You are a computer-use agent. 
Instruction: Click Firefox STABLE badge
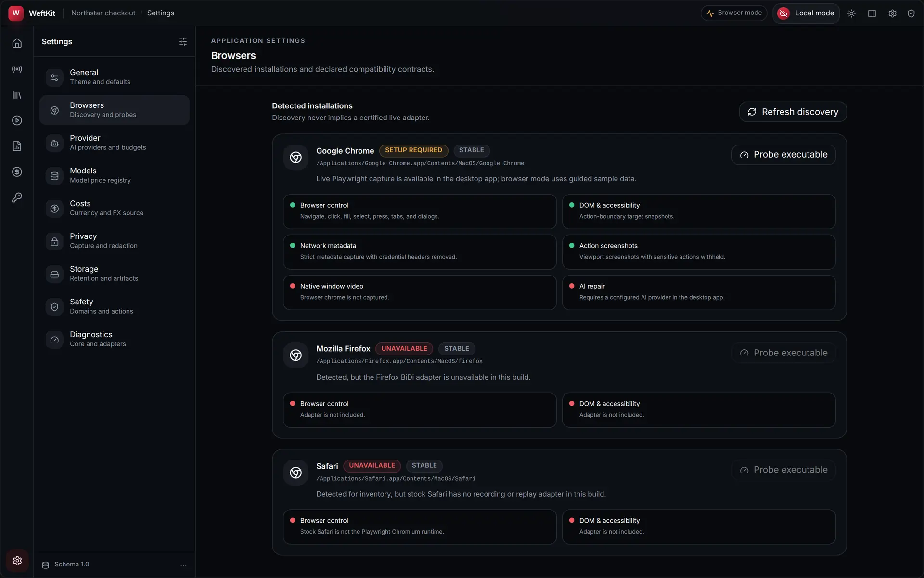pos(457,349)
